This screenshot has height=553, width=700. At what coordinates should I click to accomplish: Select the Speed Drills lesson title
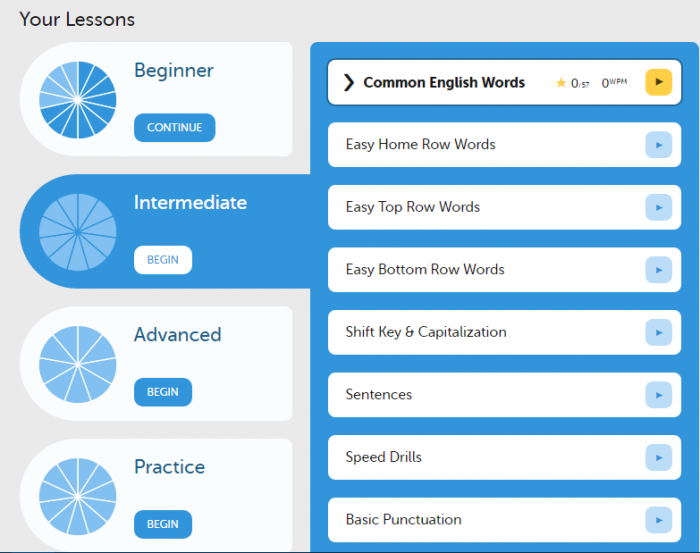pyautogui.click(x=384, y=457)
